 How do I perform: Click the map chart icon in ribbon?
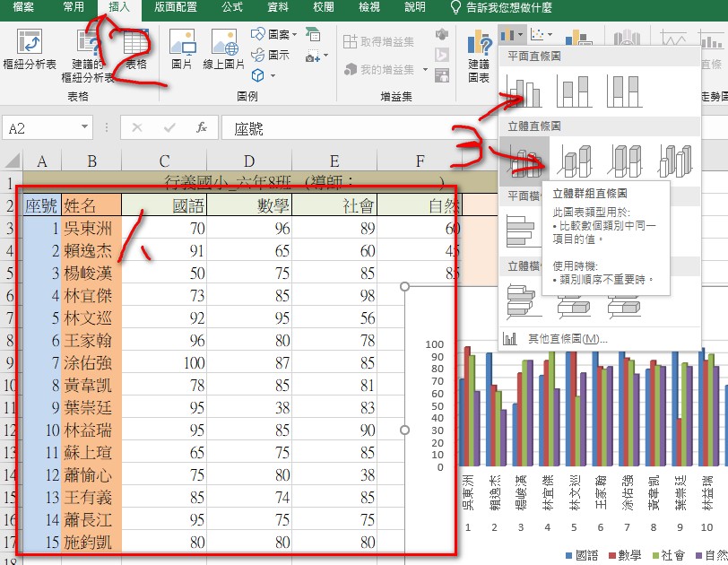(x=627, y=37)
